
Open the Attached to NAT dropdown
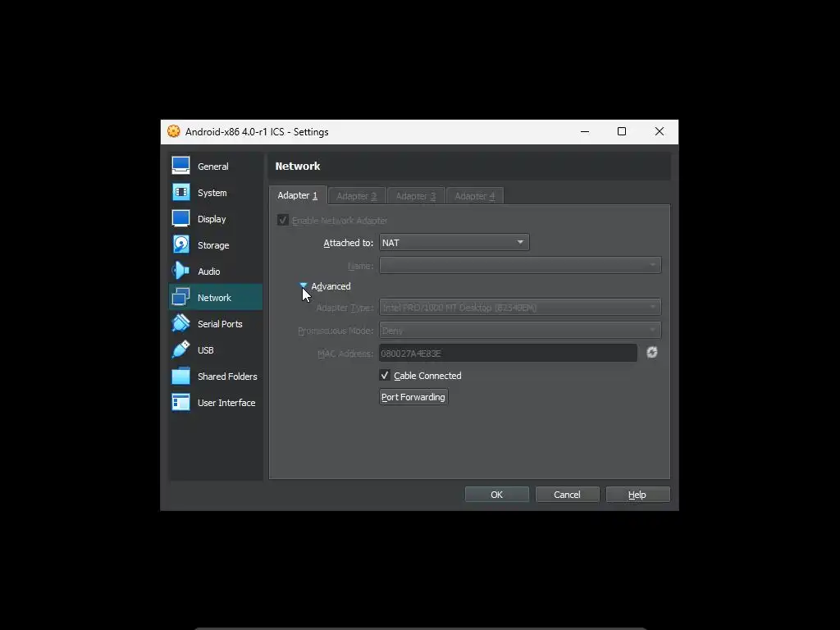tap(454, 242)
